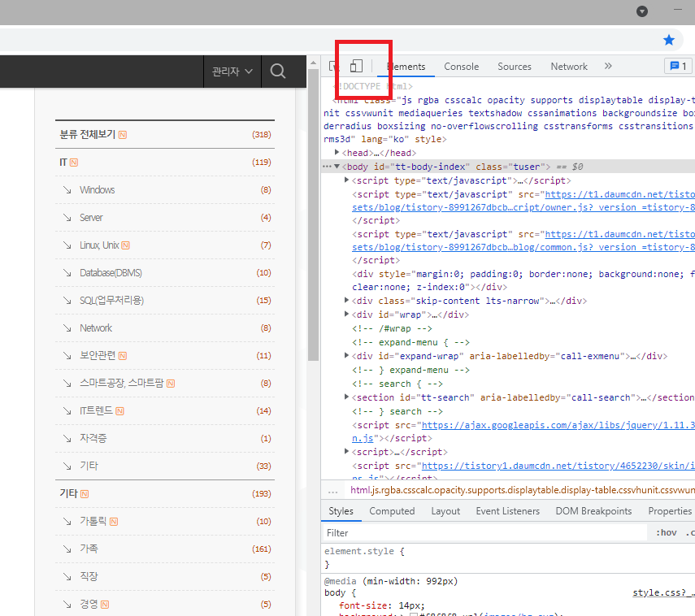Click the DevTools messages icon showing 1
The image size is (695, 616).
[677, 66]
